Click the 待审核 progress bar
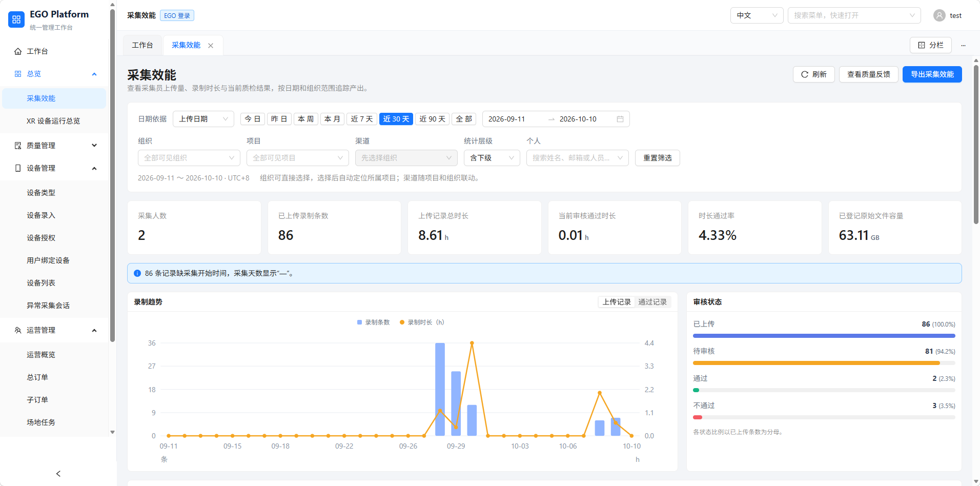The image size is (980, 486). pos(824,363)
